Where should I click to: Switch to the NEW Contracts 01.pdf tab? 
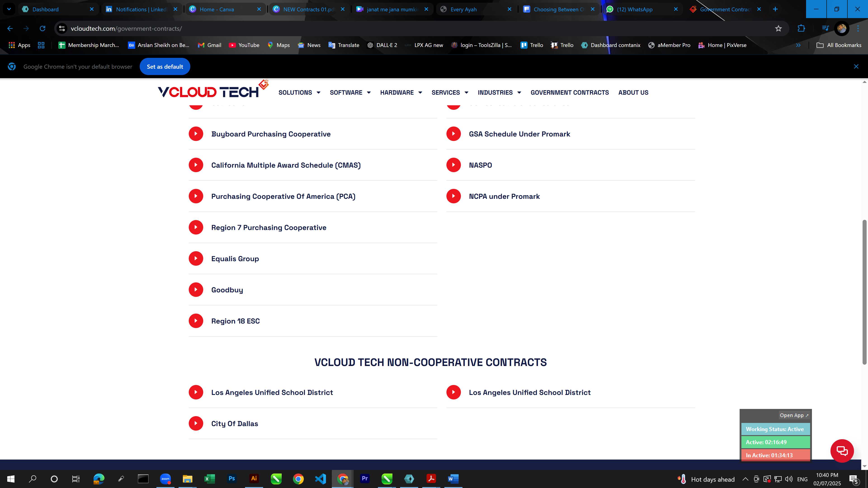pos(309,9)
